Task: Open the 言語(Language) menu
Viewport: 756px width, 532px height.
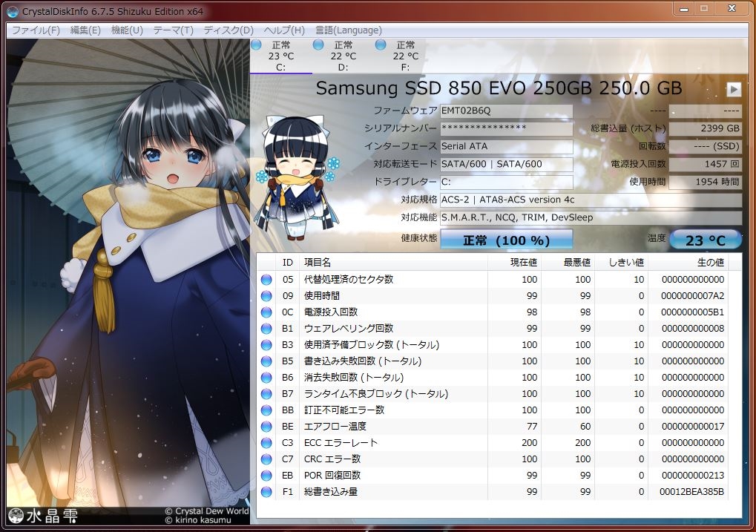Action: click(x=348, y=30)
